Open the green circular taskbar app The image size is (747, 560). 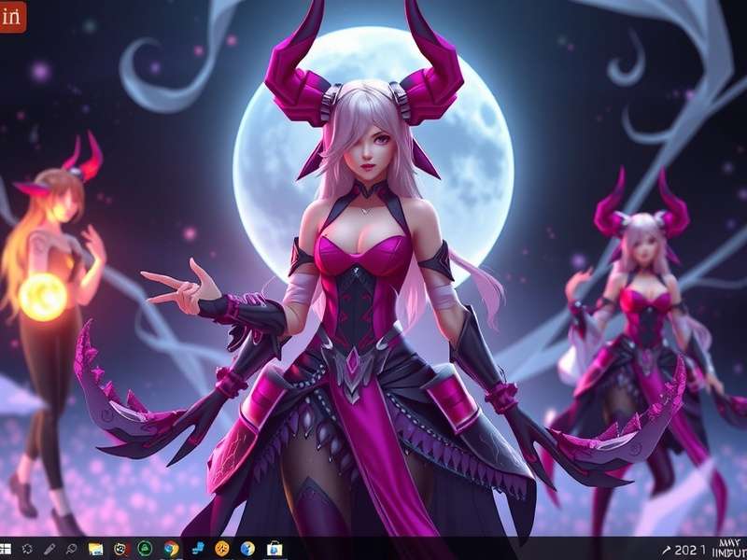(x=146, y=549)
